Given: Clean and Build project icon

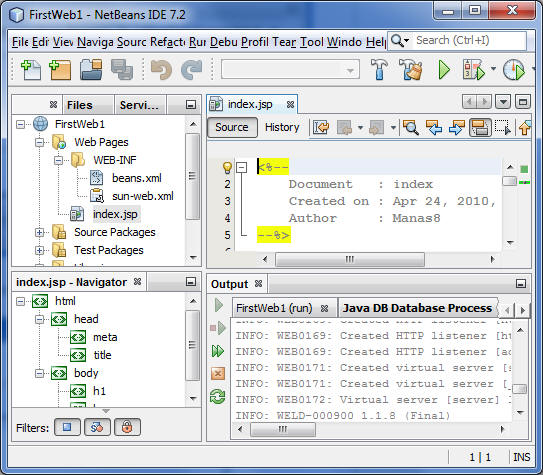Looking at the screenshot, I should coord(411,70).
